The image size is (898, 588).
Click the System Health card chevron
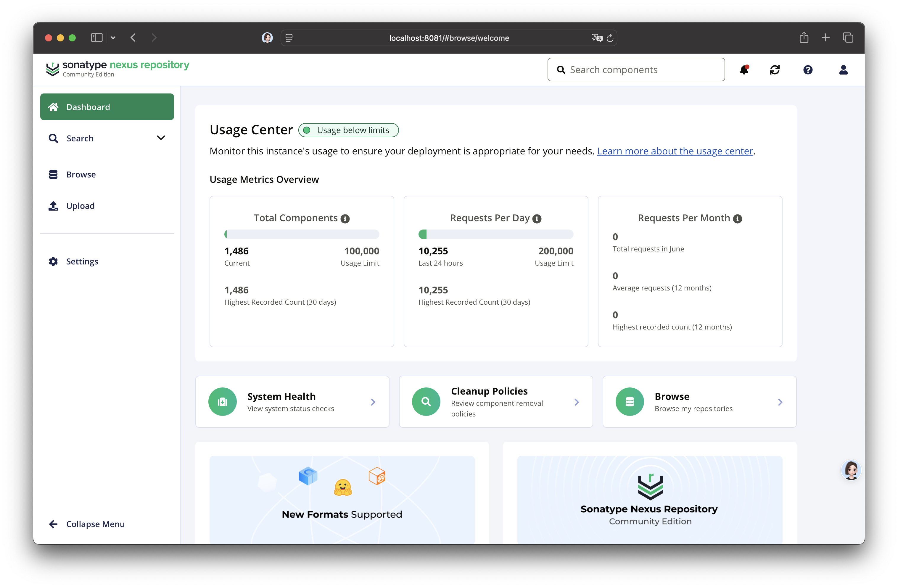tap(373, 402)
